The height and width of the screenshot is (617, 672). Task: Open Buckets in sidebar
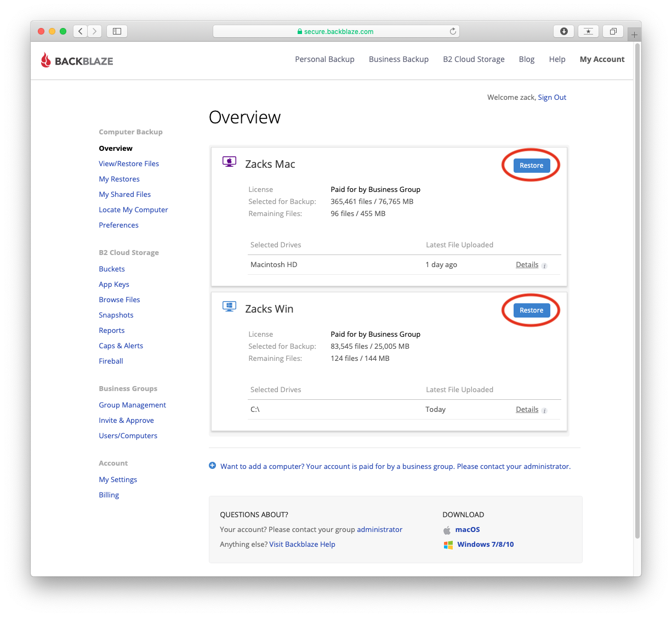coord(112,269)
